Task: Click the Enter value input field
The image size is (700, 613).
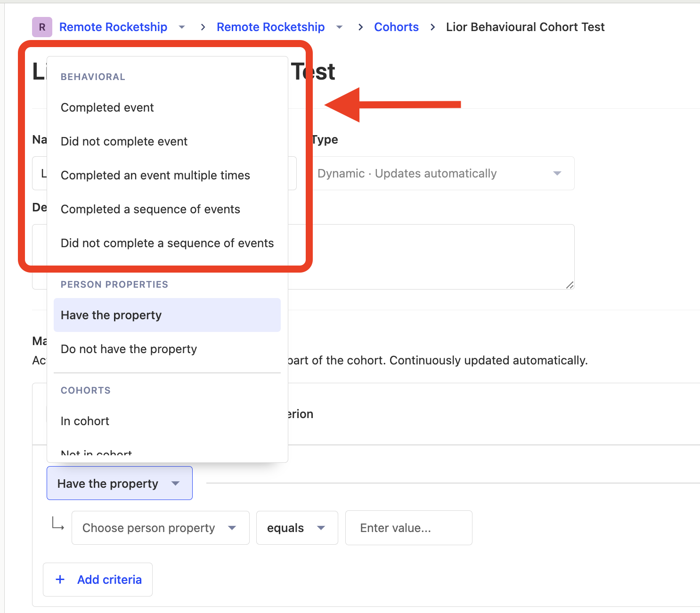Action: (408, 528)
